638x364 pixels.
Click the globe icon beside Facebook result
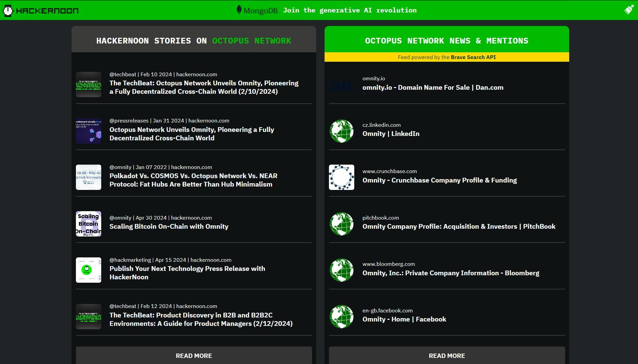pyautogui.click(x=341, y=317)
